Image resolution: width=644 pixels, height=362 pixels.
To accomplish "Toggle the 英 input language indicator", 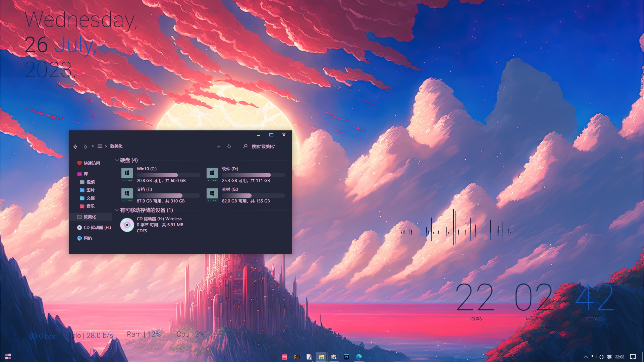I will (609, 357).
